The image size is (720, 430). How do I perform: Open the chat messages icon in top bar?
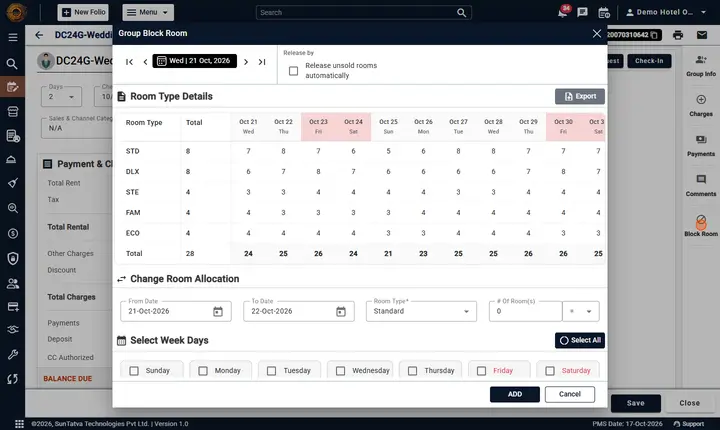tap(582, 12)
